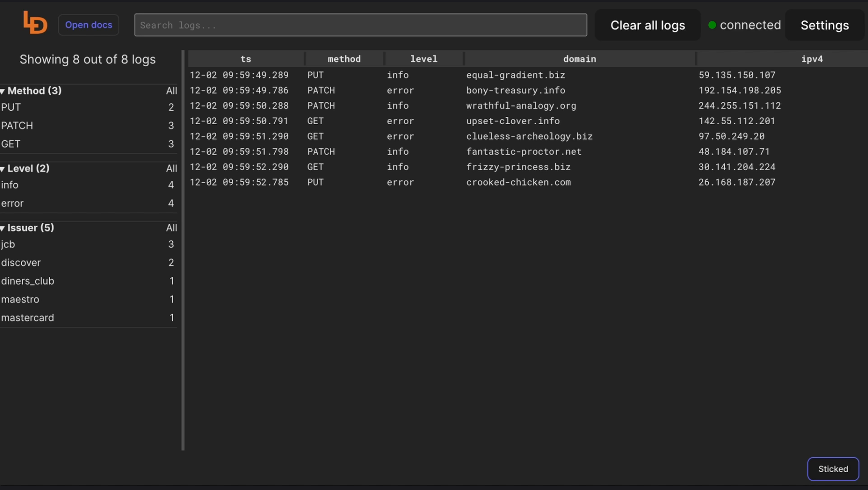Select All for Method filters

(x=171, y=91)
